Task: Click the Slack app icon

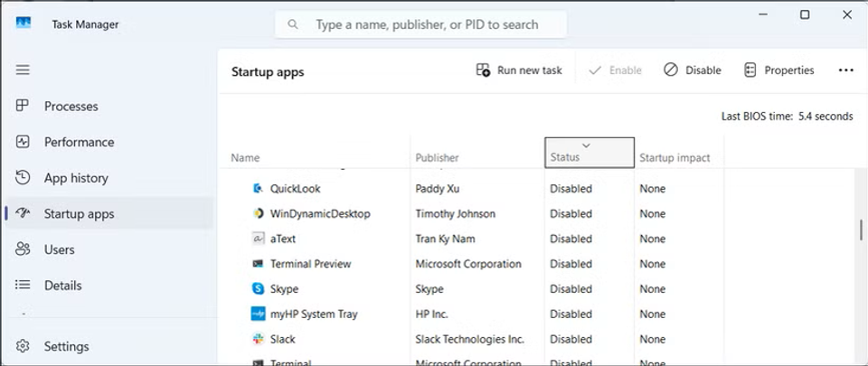Action: tap(258, 339)
